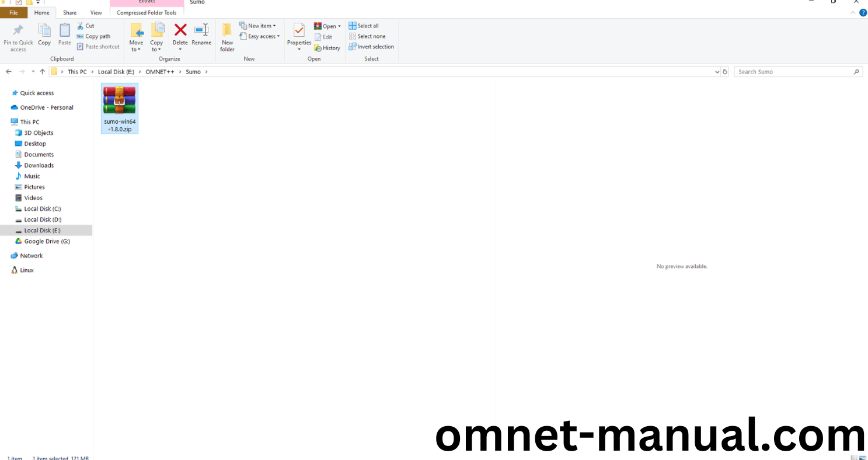Open the File menu
The image size is (868, 460).
pyautogui.click(x=13, y=13)
